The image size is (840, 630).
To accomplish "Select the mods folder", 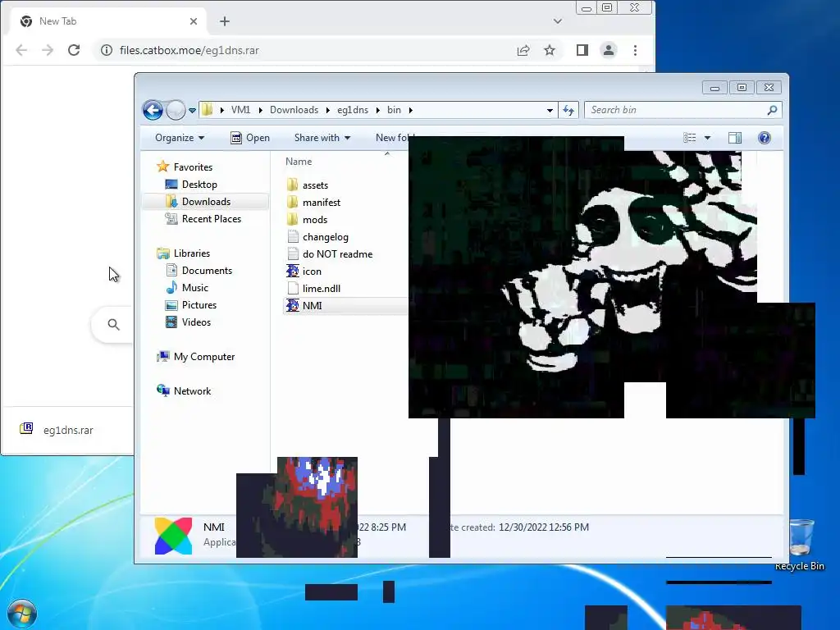I will tap(315, 220).
